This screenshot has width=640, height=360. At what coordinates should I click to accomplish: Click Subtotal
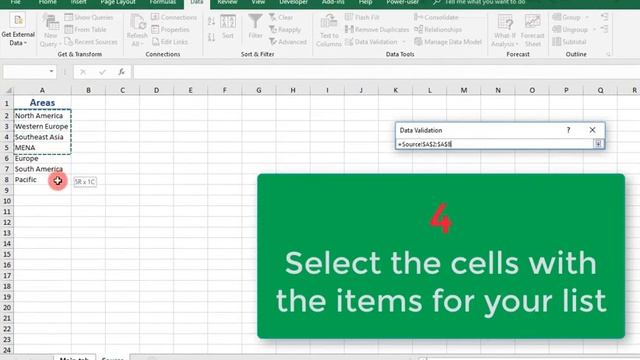pos(569,42)
